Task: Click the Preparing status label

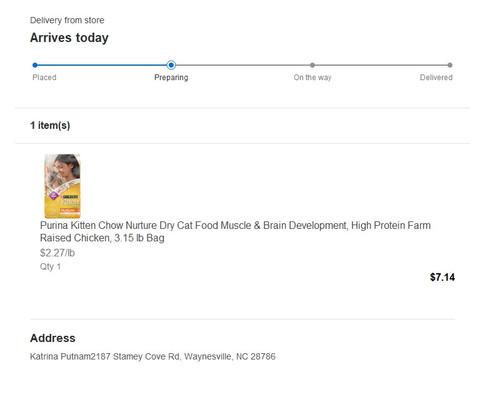Action: (171, 78)
